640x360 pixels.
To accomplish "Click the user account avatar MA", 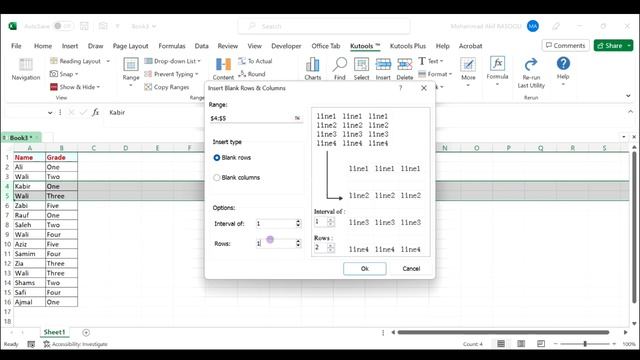I will click(x=533, y=26).
